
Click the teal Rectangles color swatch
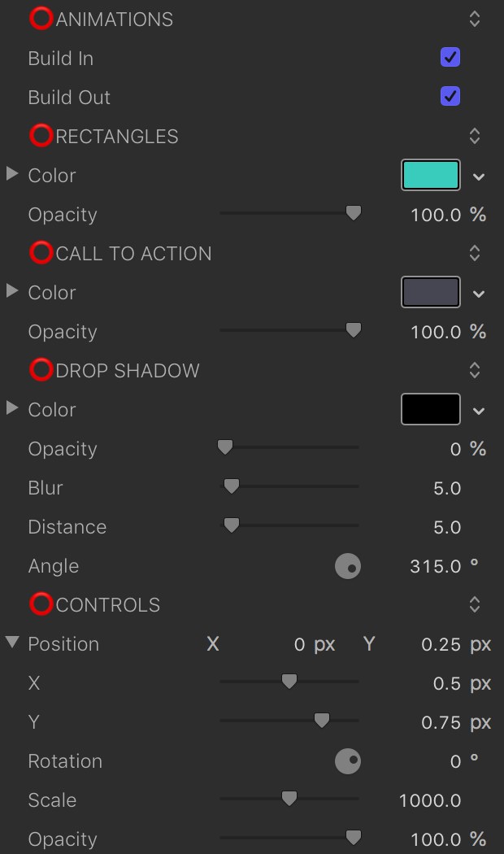tap(431, 175)
